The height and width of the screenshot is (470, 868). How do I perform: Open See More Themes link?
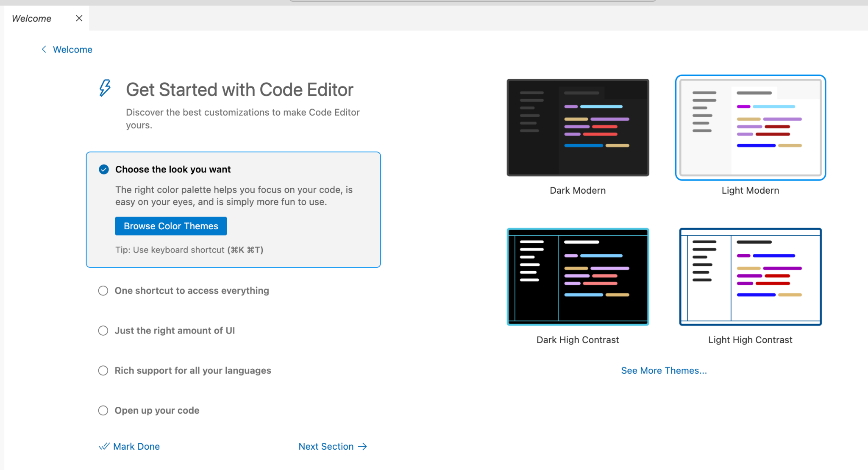click(664, 370)
